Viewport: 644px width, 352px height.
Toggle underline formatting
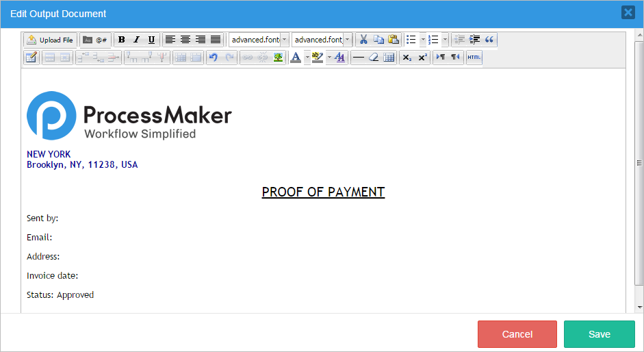(151, 40)
